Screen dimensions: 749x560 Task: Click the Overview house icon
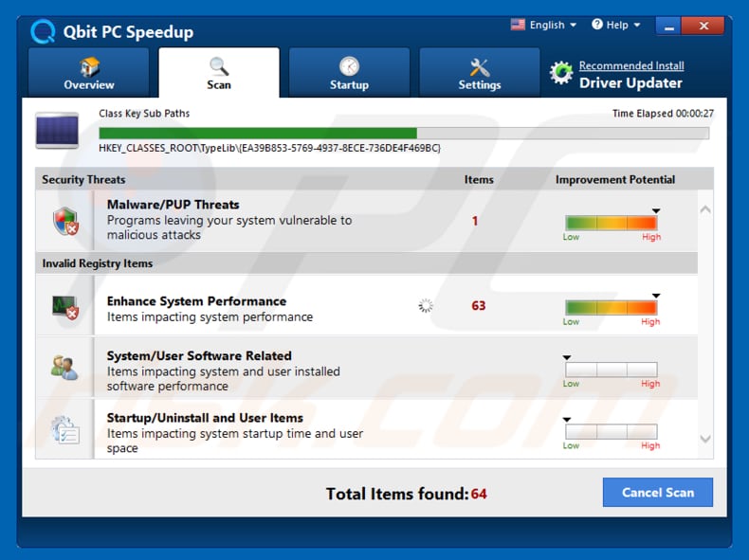click(x=89, y=66)
